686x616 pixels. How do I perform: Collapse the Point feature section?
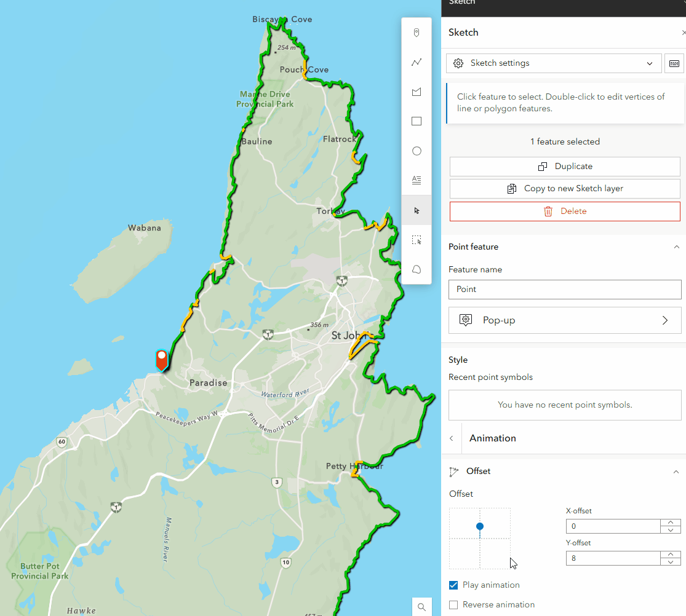point(676,247)
